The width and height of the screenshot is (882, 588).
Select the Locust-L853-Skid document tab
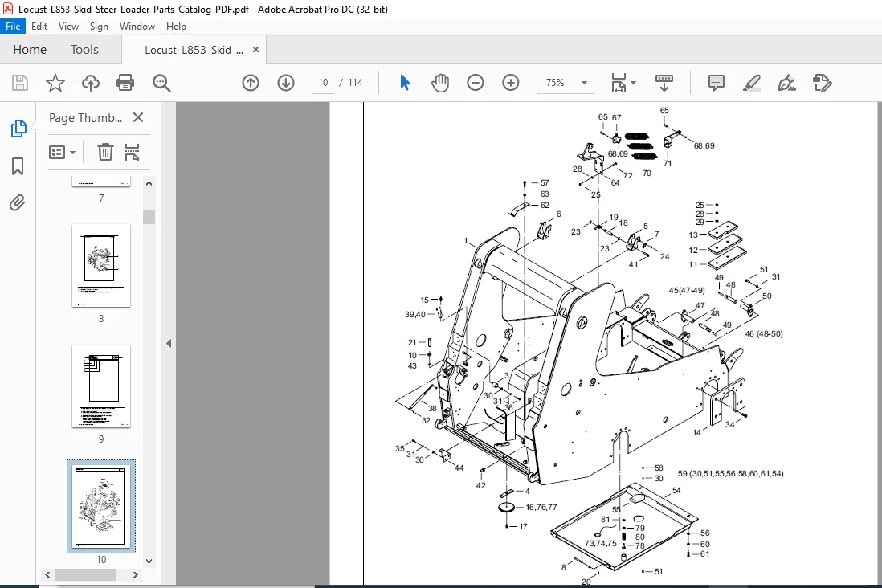pyautogui.click(x=194, y=50)
